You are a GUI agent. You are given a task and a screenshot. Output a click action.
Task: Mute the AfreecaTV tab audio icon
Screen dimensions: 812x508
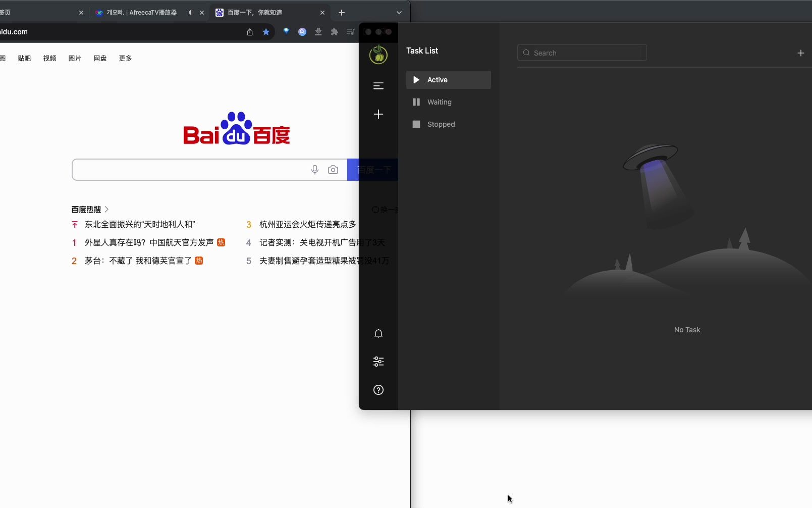pos(191,13)
